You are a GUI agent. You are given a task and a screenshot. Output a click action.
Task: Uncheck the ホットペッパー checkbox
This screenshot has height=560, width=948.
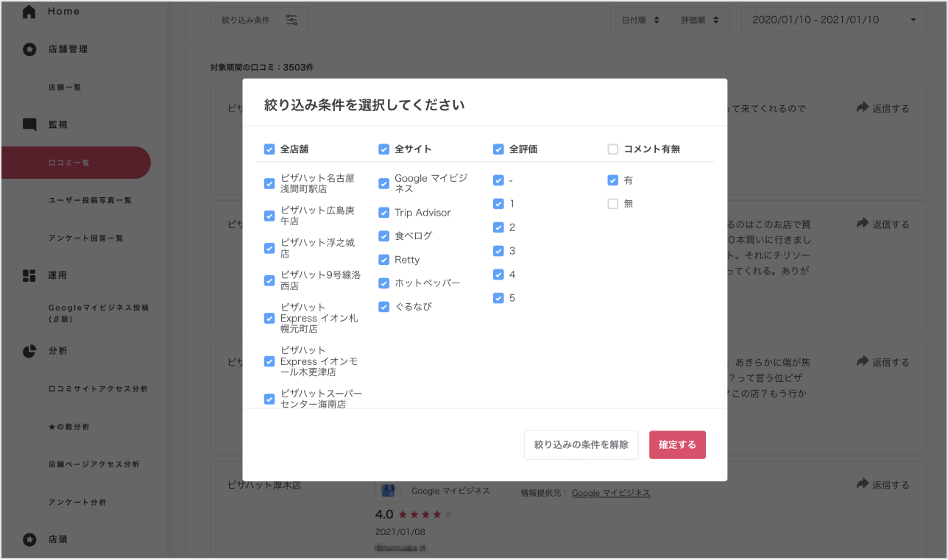pyautogui.click(x=383, y=283)
